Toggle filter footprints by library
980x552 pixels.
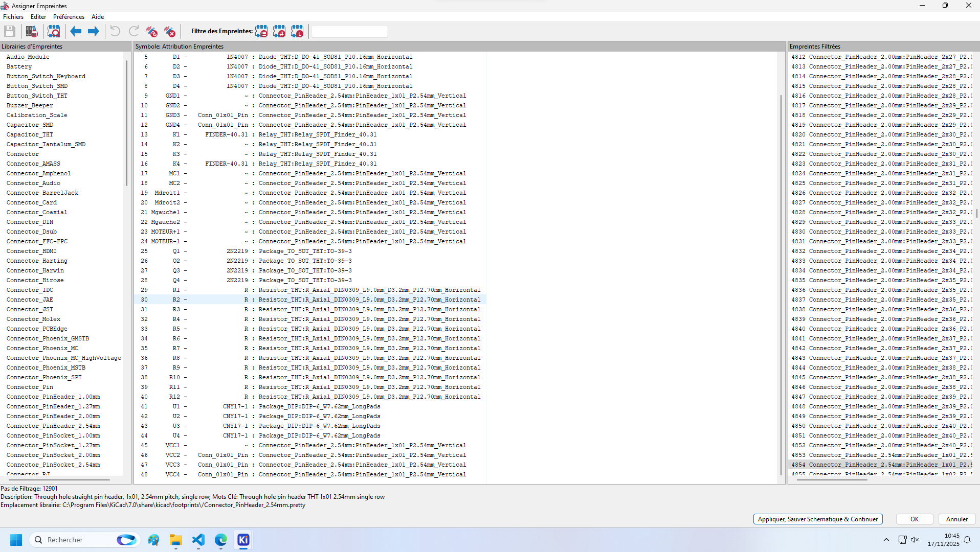[x=297, y=32]
